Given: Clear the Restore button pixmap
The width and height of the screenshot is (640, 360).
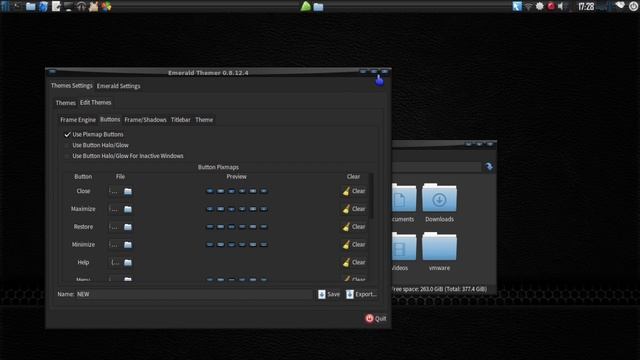Looking at the screenshot, I should point(354,227).
